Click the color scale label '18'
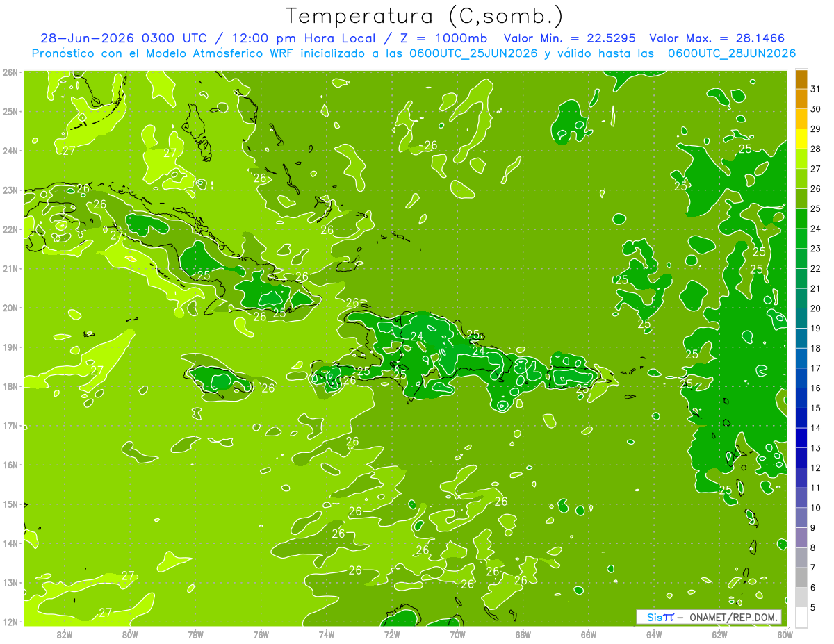Image resolution: width=834 pixels, height=644 pixels. click(x=816, y=348)
